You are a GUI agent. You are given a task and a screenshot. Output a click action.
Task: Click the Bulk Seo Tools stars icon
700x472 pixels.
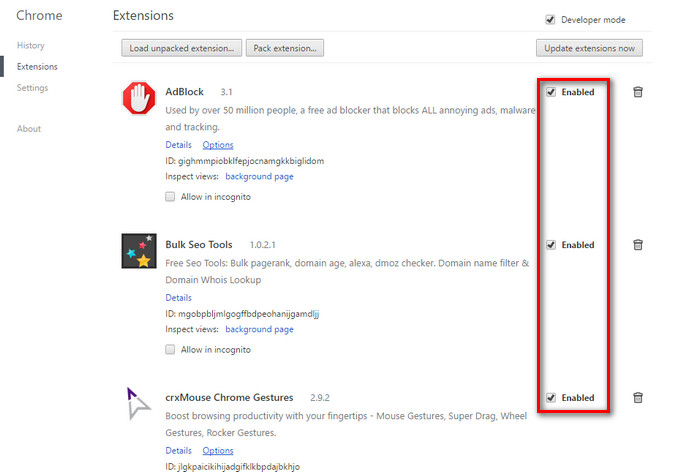pyautogui.click(x=139, y=251)
